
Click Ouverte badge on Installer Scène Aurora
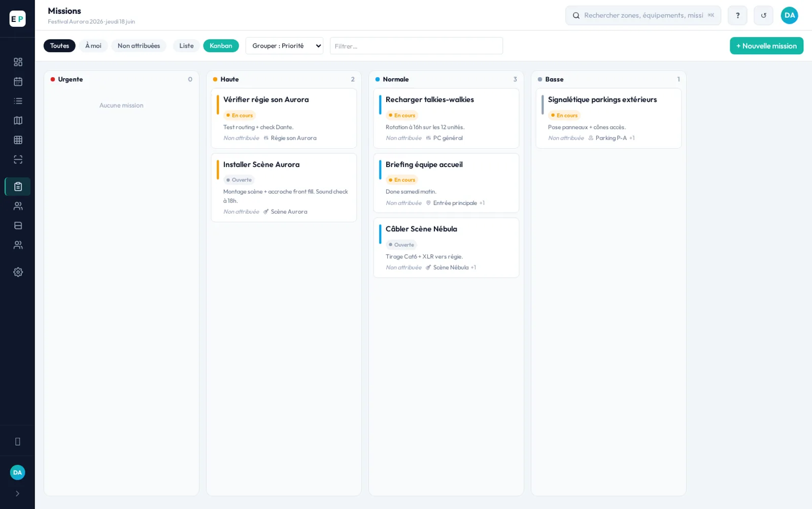pos(239,180)
